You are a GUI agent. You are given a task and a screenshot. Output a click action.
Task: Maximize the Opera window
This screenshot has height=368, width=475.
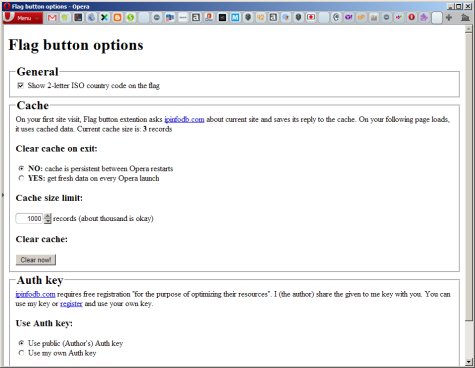click(459, 6)
